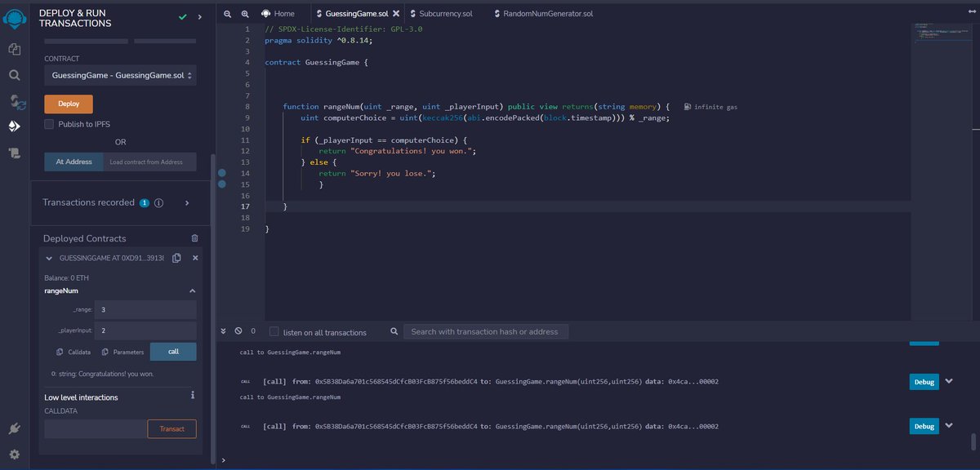Delete all deployed contracts with trash icon
The image size is (980, 470).
point(194,238)
